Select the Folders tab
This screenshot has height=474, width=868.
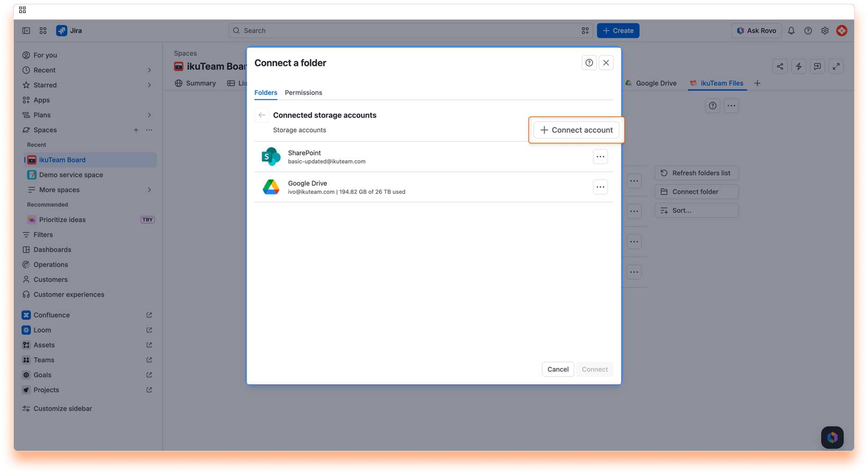point(266,93)
